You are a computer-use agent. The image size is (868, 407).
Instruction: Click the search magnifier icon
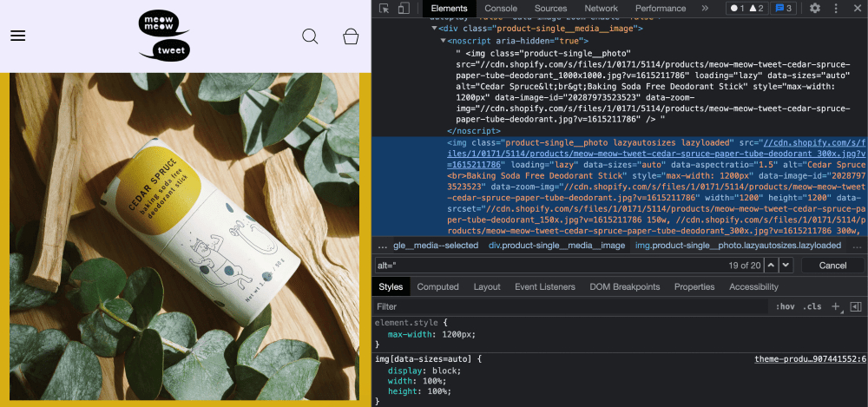(310, 36)
